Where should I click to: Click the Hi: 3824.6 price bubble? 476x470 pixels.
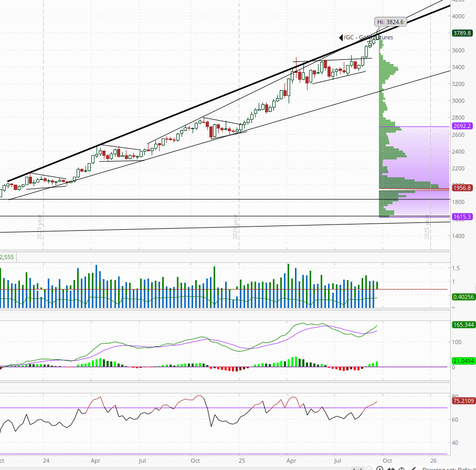(x=390, y=22)
